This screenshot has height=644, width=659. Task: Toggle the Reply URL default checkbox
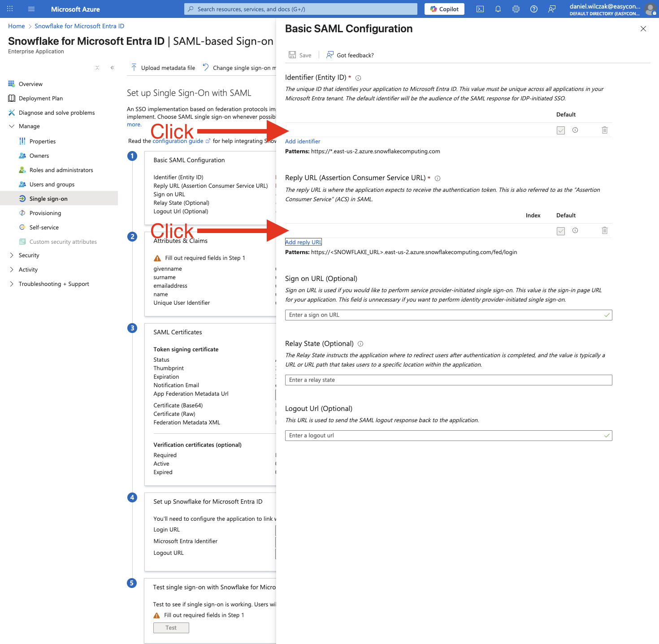click(560, 231)
